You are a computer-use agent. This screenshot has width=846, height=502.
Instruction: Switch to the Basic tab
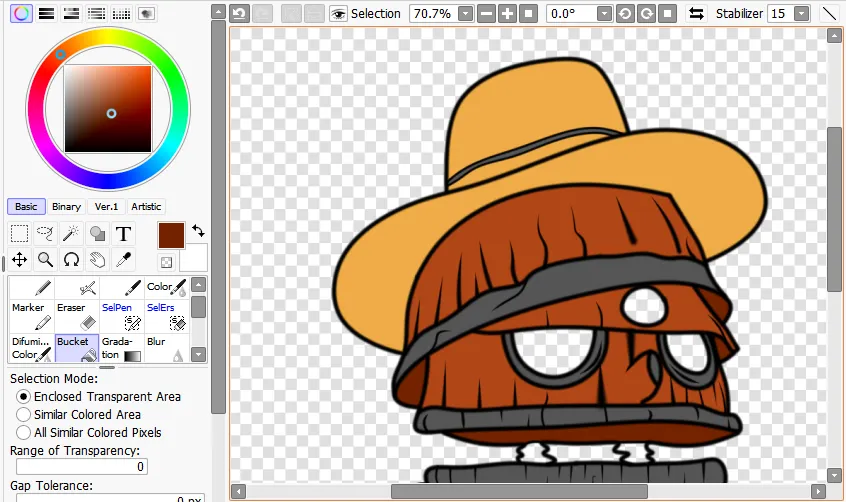pyautogui.click(x=26, y=206)
